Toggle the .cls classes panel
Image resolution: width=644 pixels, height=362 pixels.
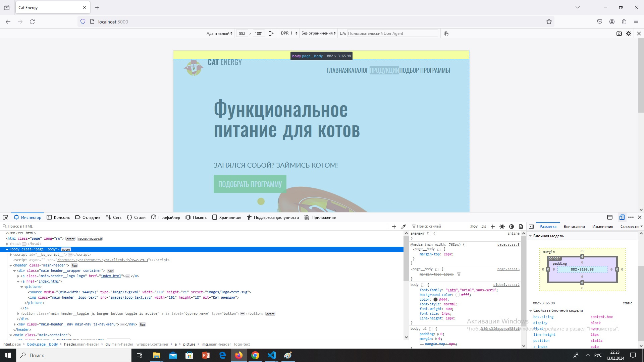click(483, 226)
